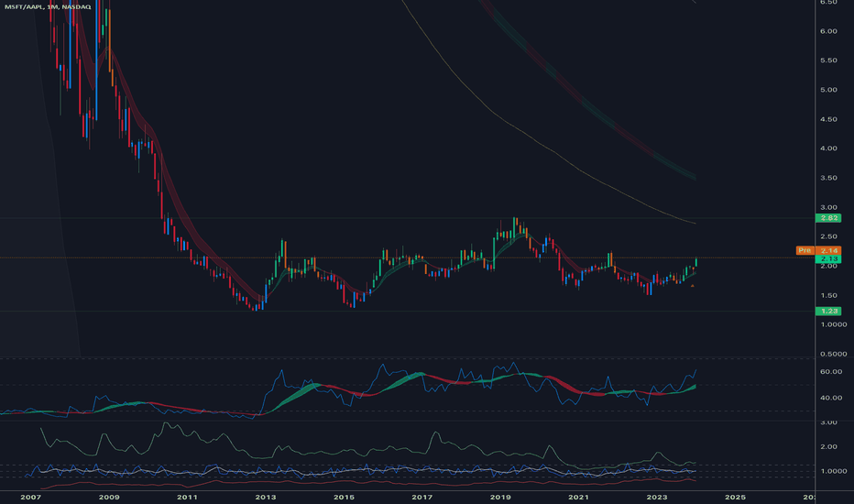Click the 6.00 price axis value
854x504 pixels.
(x=828, y=31)
